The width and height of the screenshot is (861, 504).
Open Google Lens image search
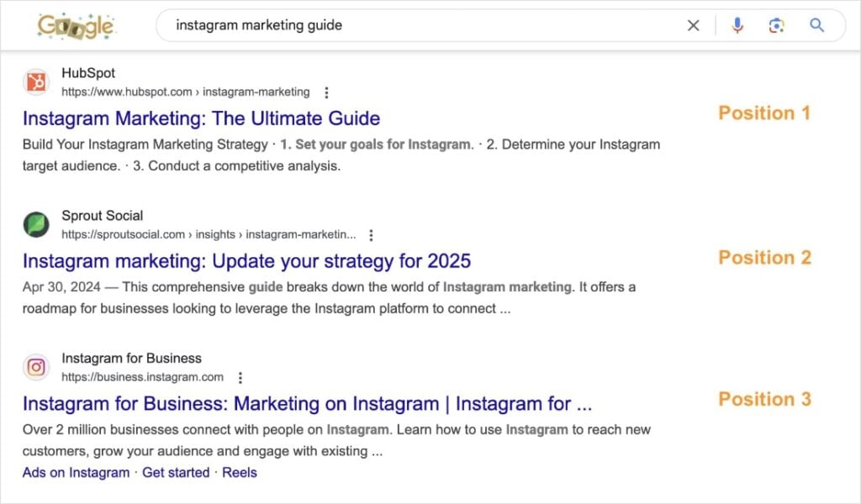(x=776, y=25)
